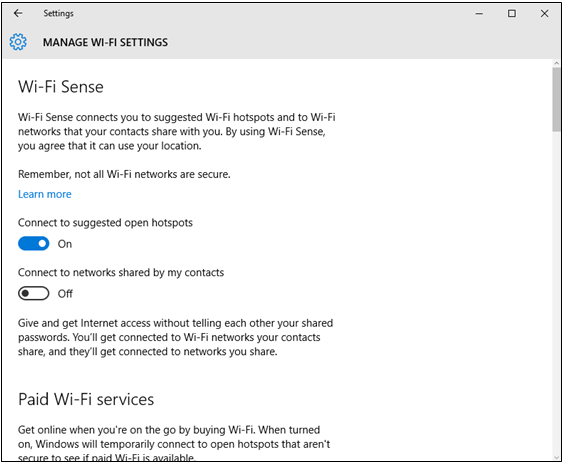
Task: Open the Learn more link
Action: click(45, 194)
